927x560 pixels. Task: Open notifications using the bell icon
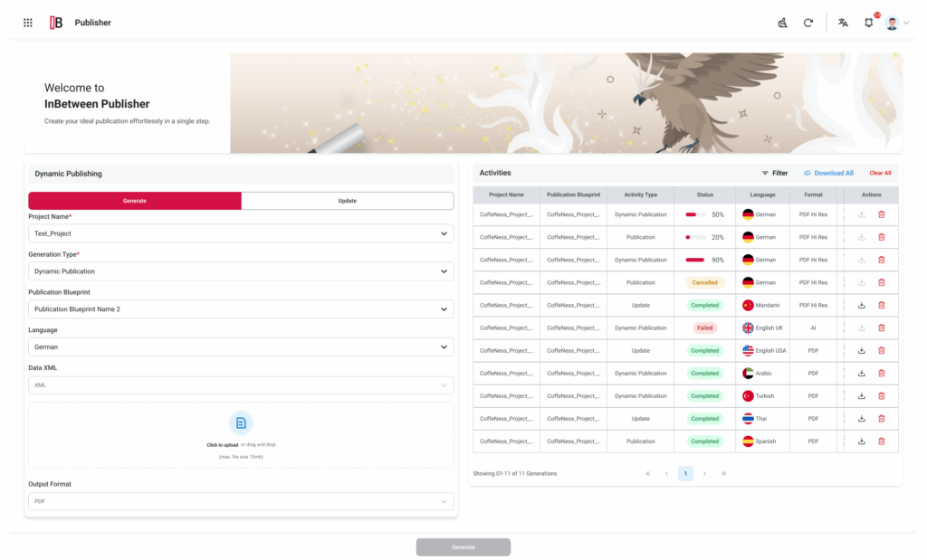[868, 23]
